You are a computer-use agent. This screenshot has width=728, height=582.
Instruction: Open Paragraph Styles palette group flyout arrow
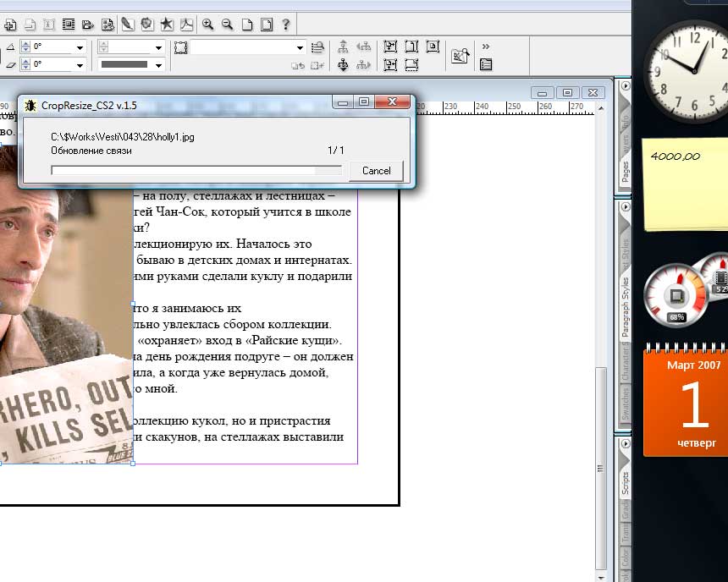(x=626, y=206)
